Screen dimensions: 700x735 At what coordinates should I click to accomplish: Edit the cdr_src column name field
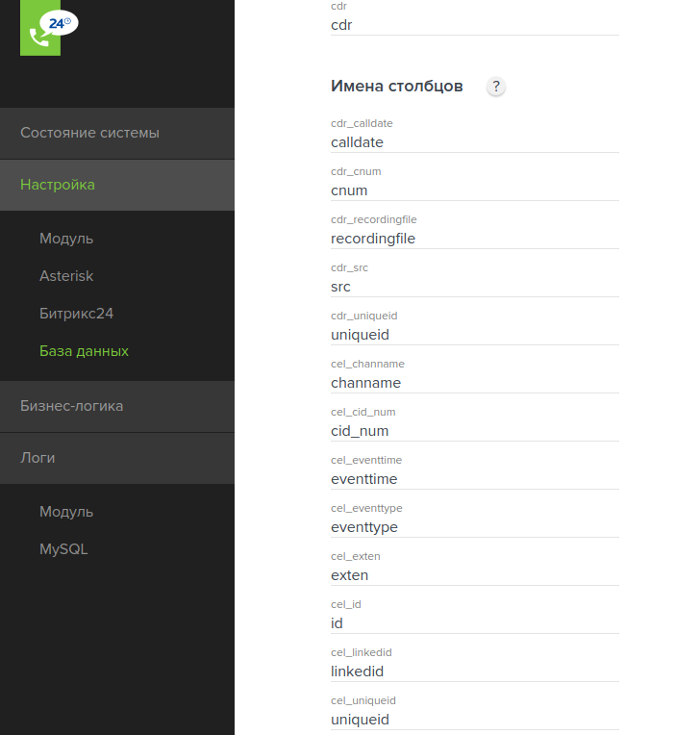475,287
